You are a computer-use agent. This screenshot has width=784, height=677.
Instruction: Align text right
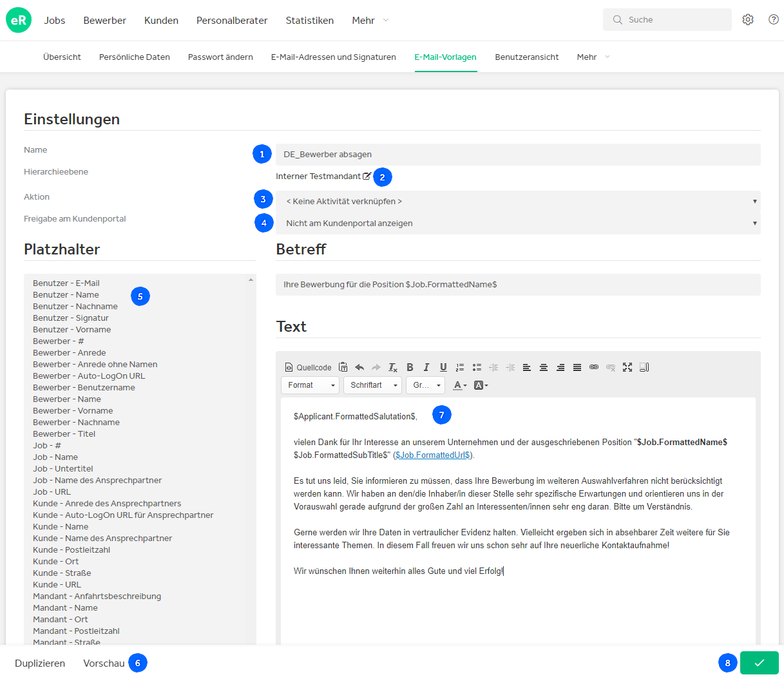tap(560, 367)
